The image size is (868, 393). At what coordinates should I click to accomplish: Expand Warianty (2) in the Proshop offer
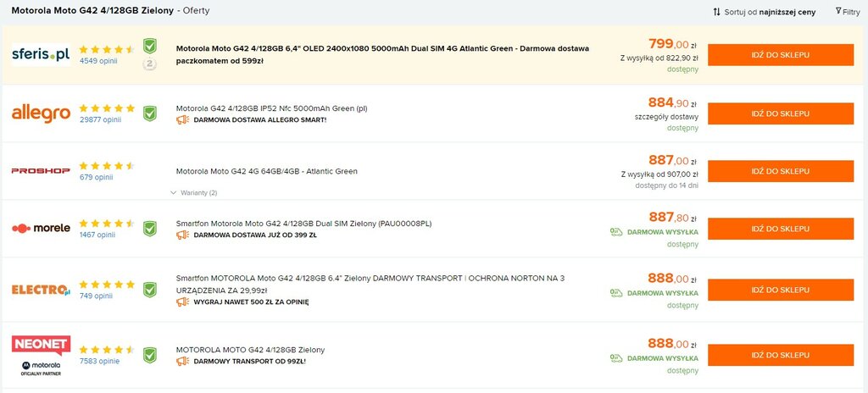click(x=194, y=193)
